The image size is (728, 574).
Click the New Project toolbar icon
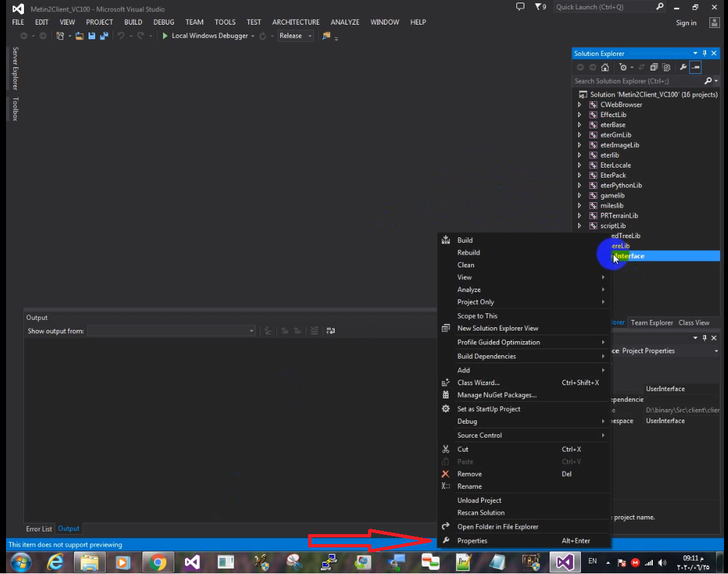click(x=60, y=36)
